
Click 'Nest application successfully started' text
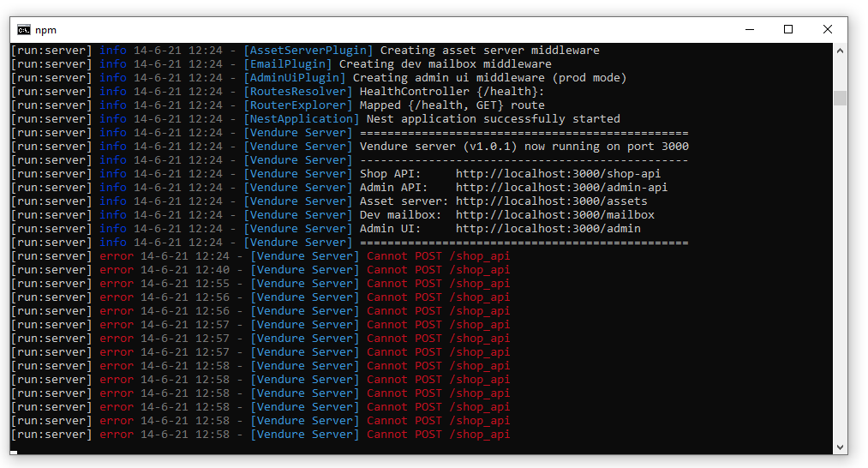coord(494,119)
